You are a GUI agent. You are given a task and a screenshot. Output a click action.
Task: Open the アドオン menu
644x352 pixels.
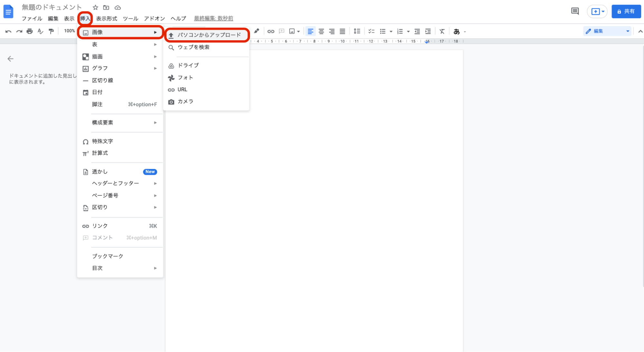(x=154, y=19)
